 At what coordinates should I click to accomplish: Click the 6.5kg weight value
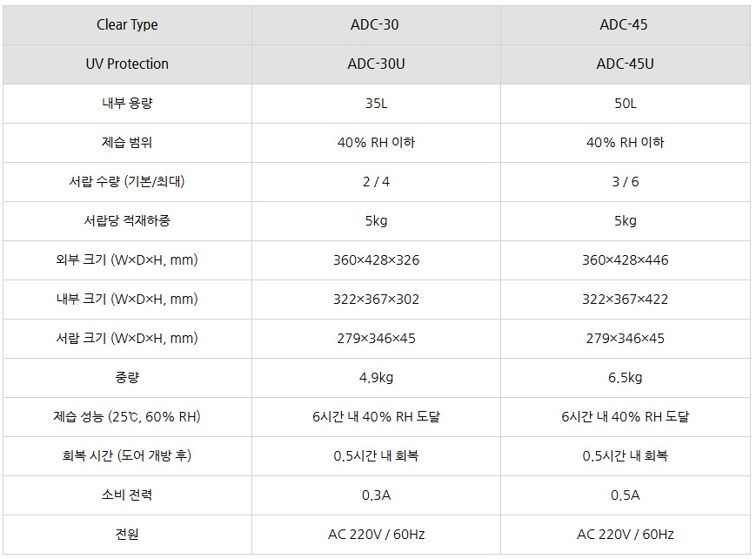coord(625,378)
